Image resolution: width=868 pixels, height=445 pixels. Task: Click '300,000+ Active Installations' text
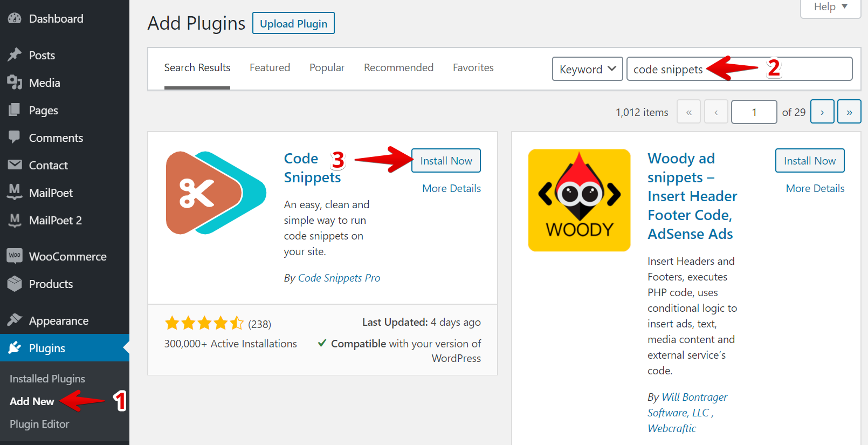tap(231, 344)
